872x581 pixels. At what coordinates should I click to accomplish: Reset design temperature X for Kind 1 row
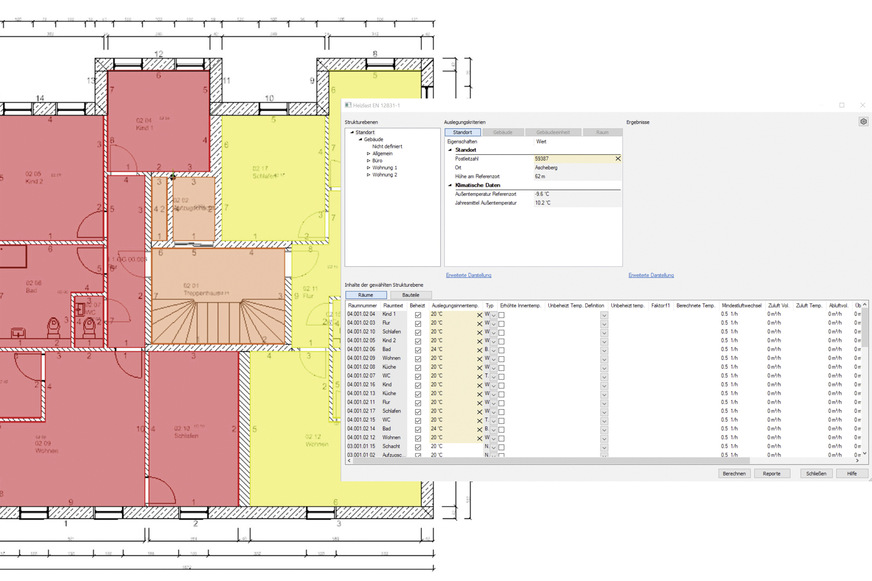479,314
